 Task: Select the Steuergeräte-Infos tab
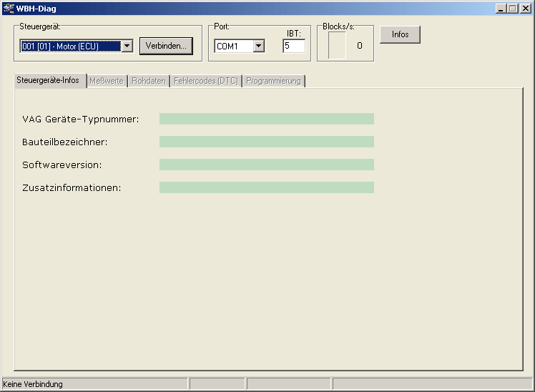(48, 80)
